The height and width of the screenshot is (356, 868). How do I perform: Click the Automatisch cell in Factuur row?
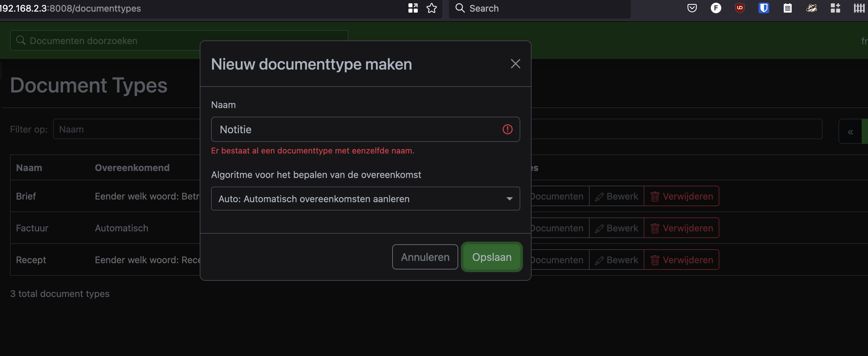coord(121,228)
